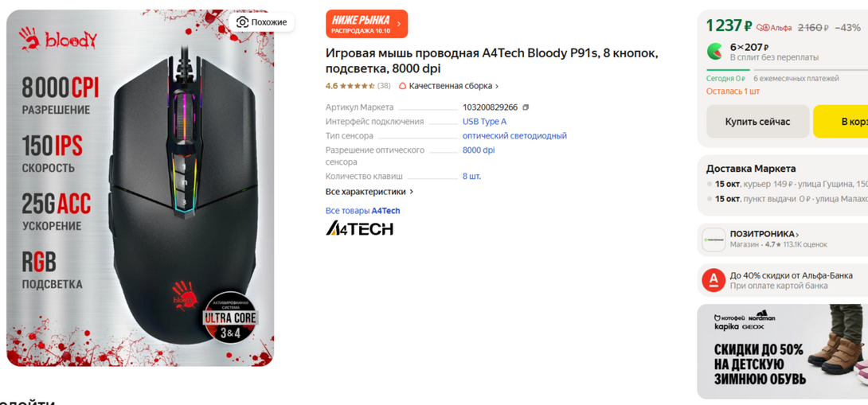The image size is (868, 405).
Task: Click the star rating 4.6
Action: 358,86
